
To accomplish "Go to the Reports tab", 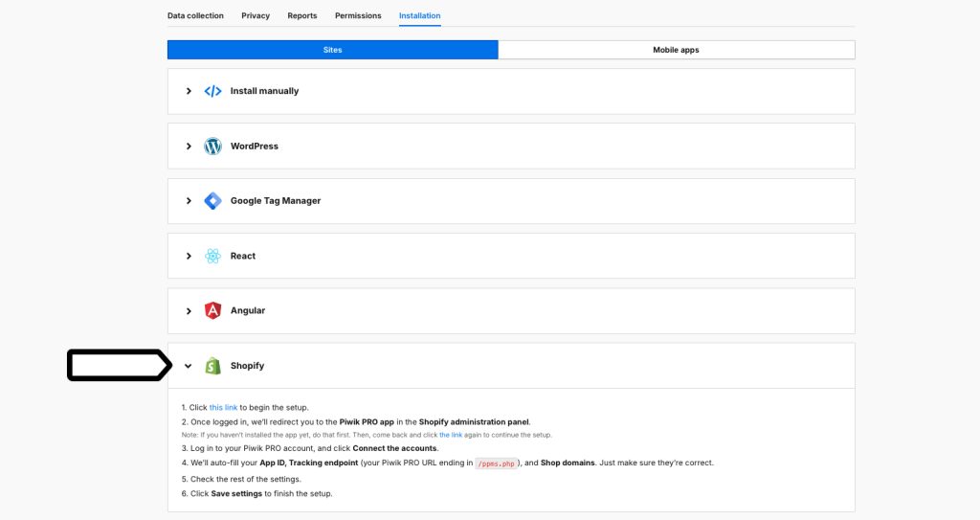I will [x=302, y=15].
